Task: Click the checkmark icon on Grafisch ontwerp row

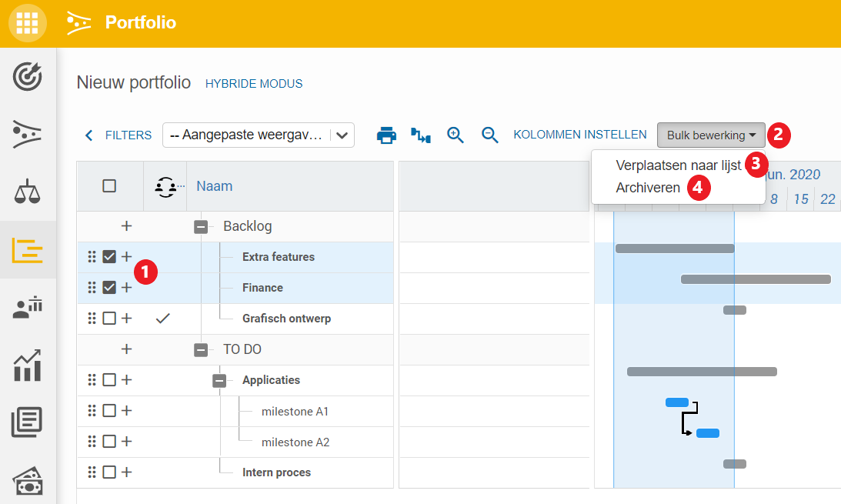Action: 163,319
